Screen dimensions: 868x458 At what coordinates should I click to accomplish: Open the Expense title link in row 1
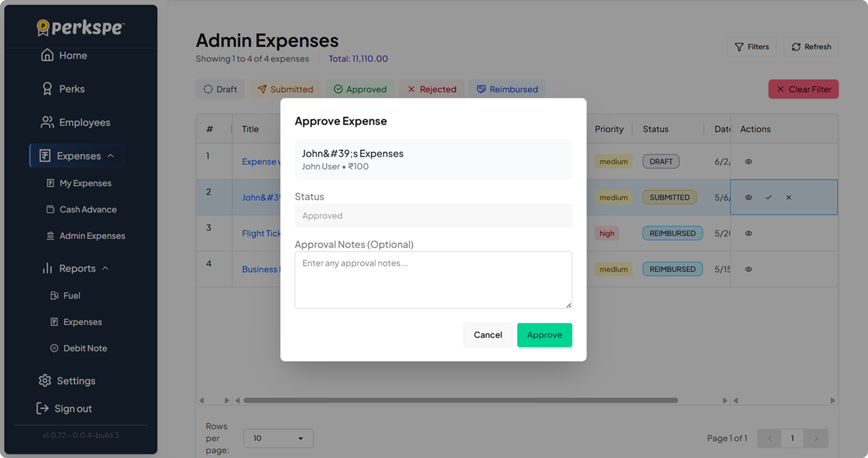[x=261, y=162]
